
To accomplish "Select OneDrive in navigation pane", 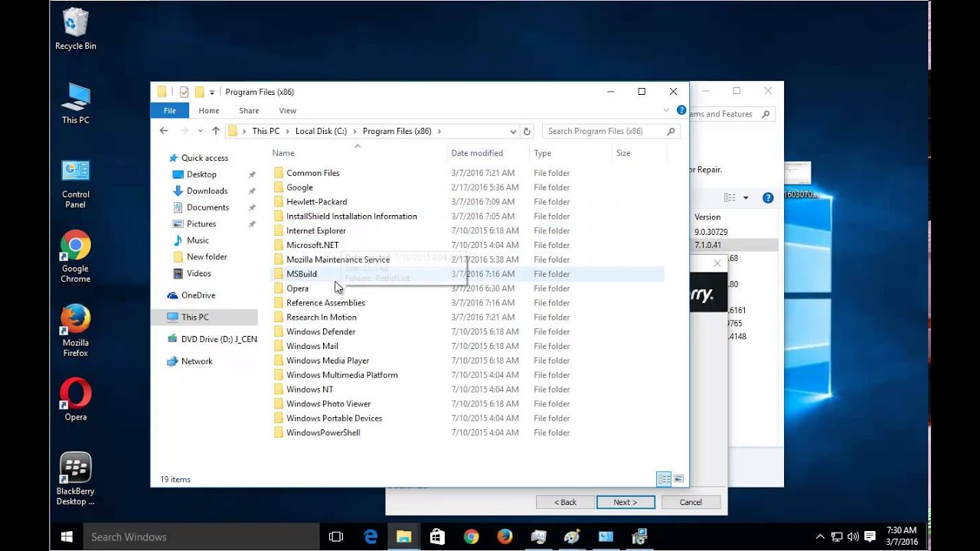I will pos(198,295).
